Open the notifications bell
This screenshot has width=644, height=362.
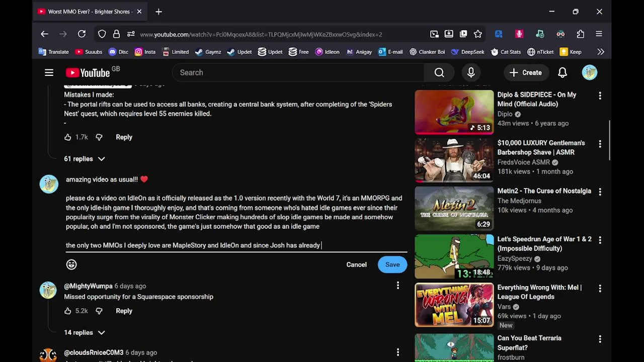pyautogui.click(x=562, y=72)
